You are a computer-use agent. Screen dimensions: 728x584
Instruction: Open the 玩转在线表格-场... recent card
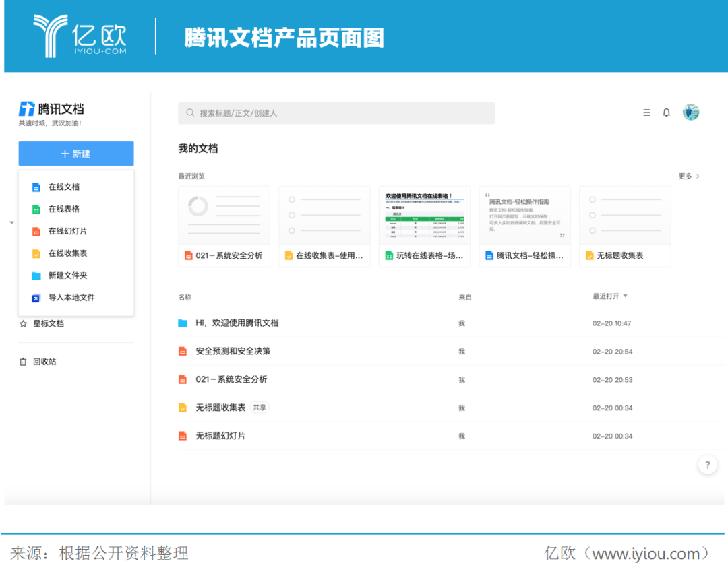tap(425, 227)
